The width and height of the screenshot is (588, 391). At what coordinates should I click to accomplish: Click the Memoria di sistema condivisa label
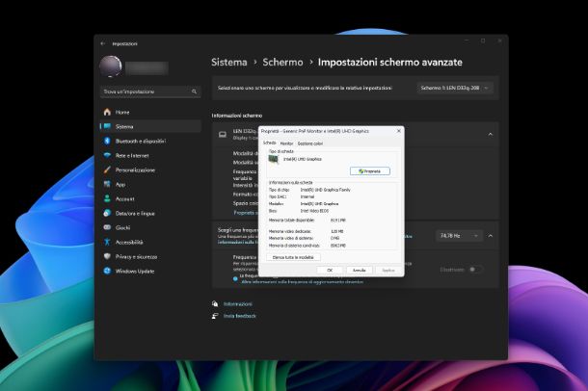click(x=294, y=246)
